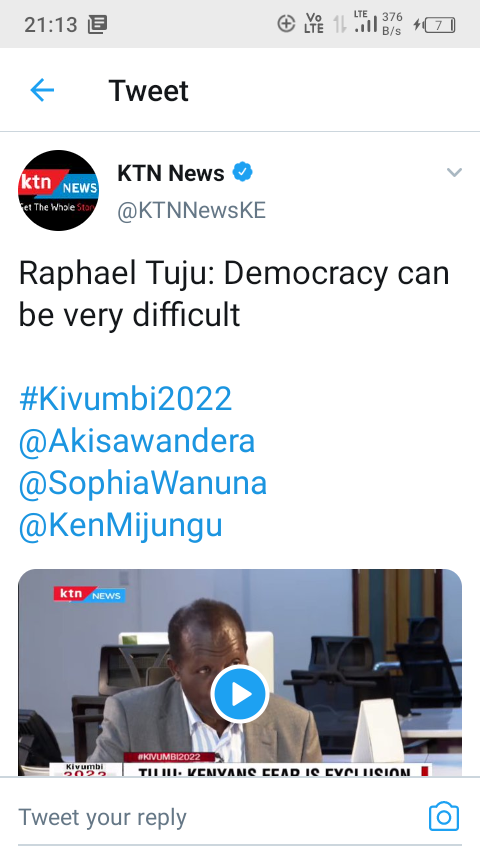
Task: Open the #Kivumbi2022 hashtag
Action: (125, 399)
